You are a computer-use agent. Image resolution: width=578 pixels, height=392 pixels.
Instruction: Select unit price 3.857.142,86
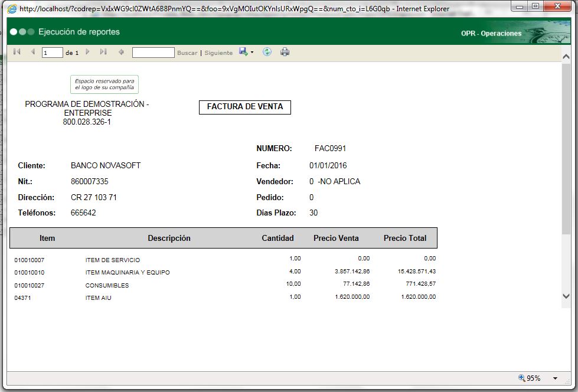pos(352,272)
